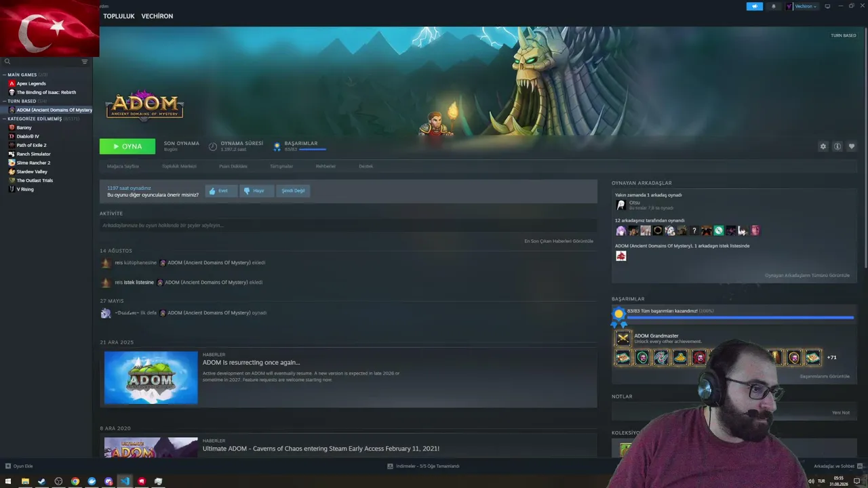
Task: Open the Apex Legends game icon
Action: click(x=12, y=83)
